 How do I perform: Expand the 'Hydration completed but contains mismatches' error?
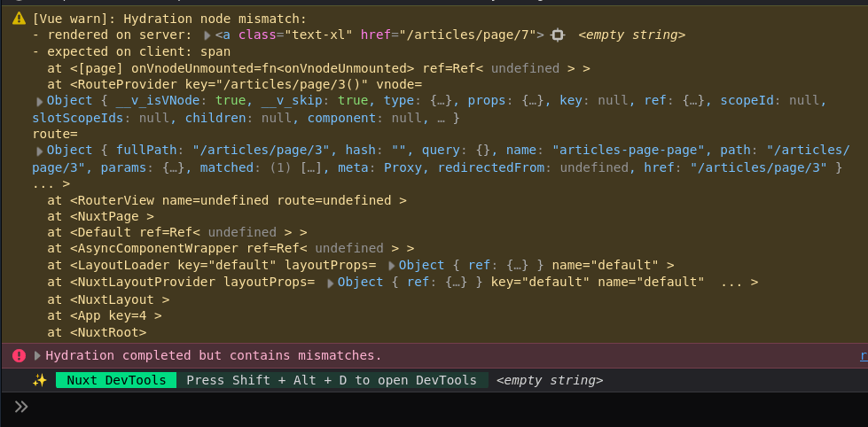[37, 355]
